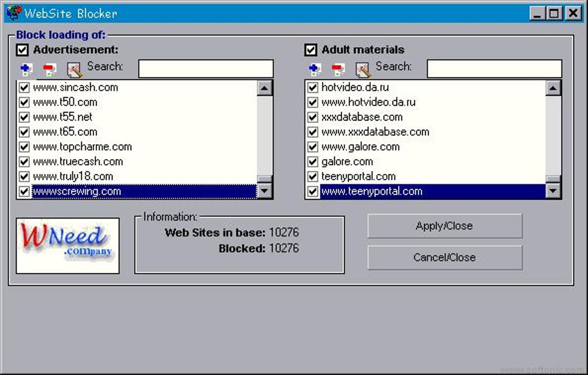The height and width of the screenshot is (375, 588).
Task: Select xxxdatabase.com entry text
Action: [362, 117]
